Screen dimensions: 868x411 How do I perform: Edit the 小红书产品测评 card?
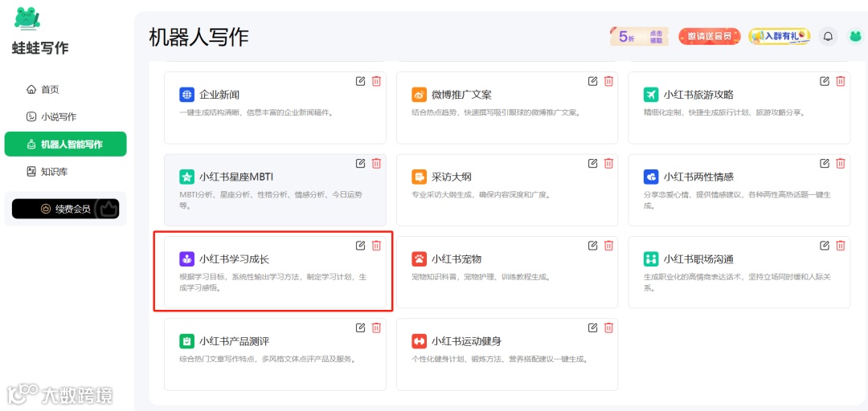[360, 328]
